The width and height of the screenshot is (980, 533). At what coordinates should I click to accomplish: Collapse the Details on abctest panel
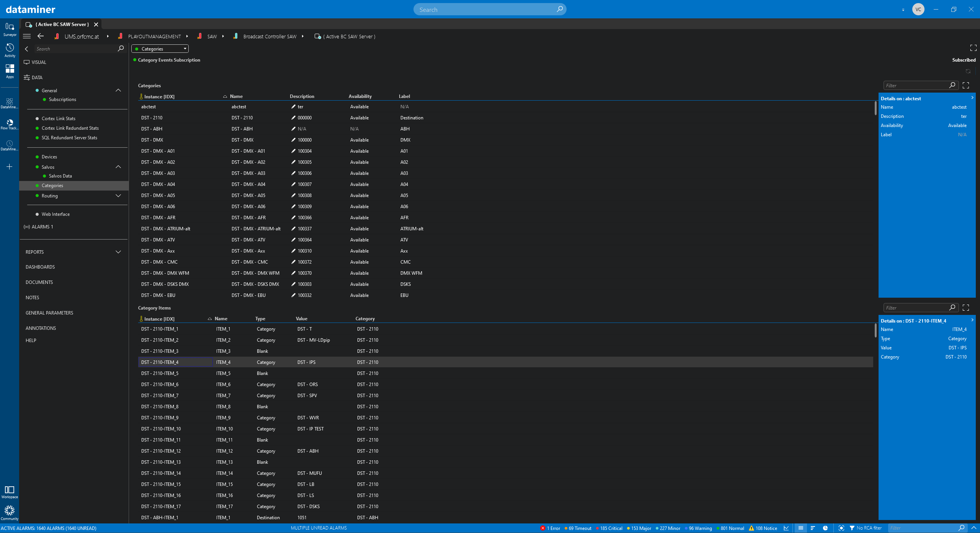(x=972, y=98)
